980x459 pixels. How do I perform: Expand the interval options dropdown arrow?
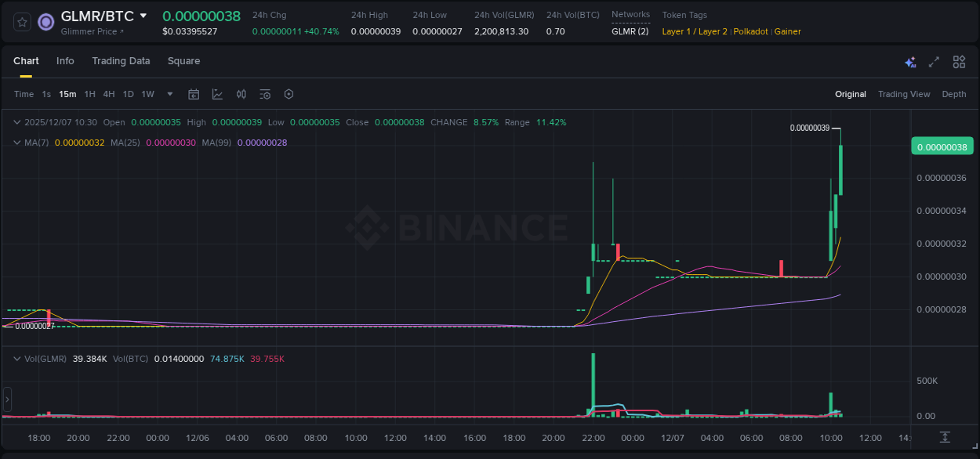[x=169, y=93]
